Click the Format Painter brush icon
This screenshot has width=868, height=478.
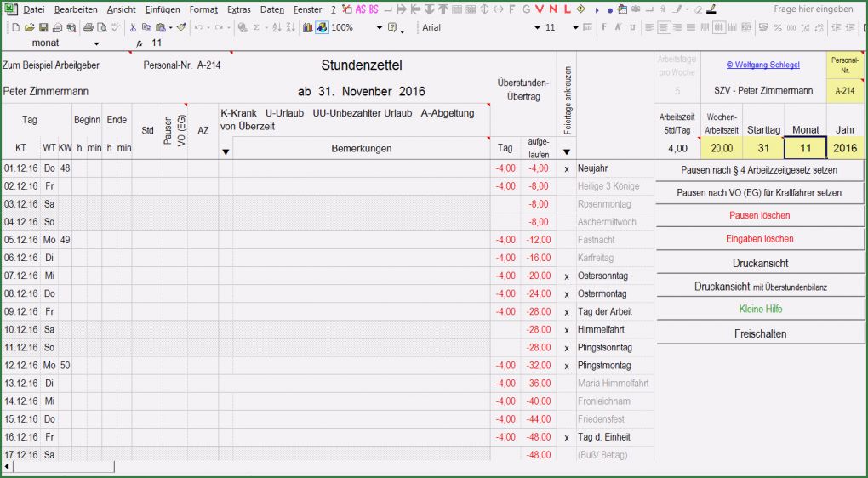(x=181, y=27)
